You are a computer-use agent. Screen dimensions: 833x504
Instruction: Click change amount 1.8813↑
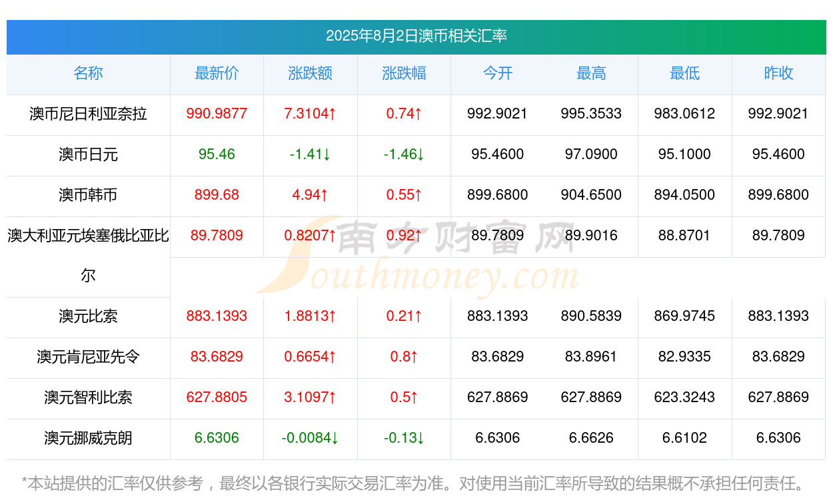pyautogui.click(x=310, y=316)
